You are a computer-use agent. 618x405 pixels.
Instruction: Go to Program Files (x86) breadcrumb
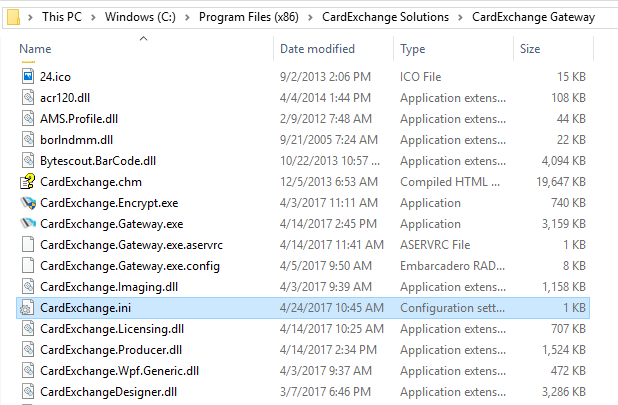click(x=249, y=17)
